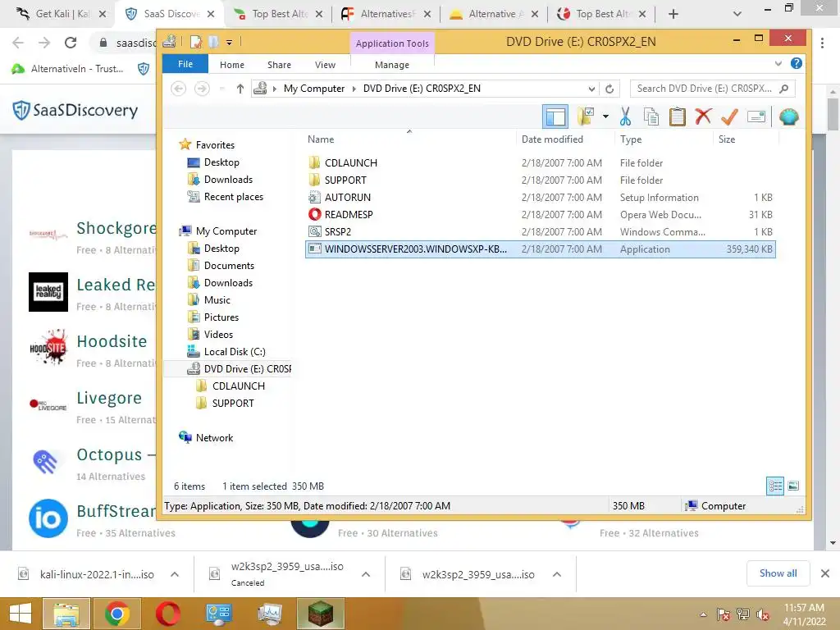Open Pictures under My Computer

click(x=221, y=317)
